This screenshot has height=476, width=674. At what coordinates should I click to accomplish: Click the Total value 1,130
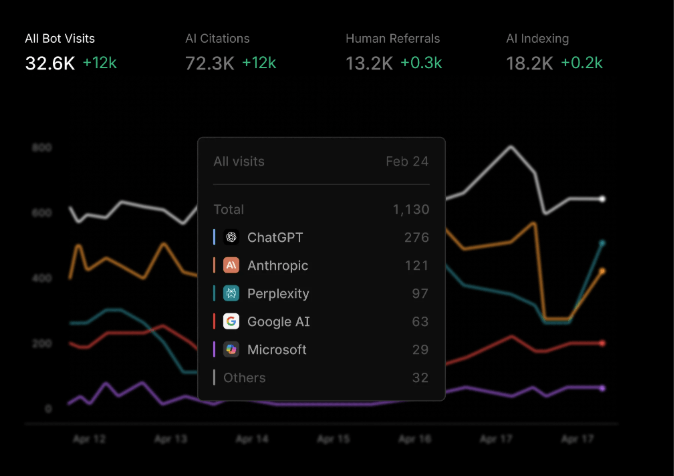point(411,209)
